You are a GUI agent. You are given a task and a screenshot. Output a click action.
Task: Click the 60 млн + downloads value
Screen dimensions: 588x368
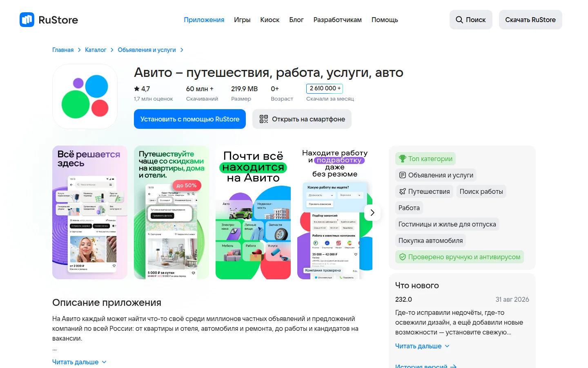tap(200, 89)
